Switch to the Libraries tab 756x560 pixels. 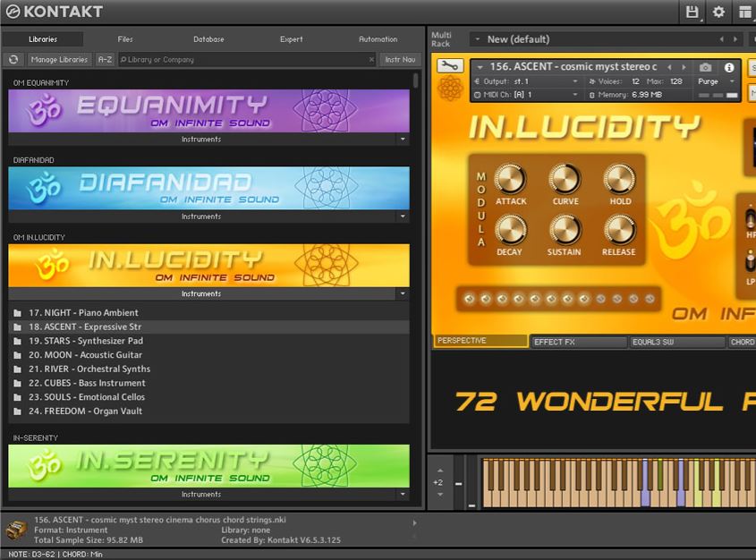(43, 39)
